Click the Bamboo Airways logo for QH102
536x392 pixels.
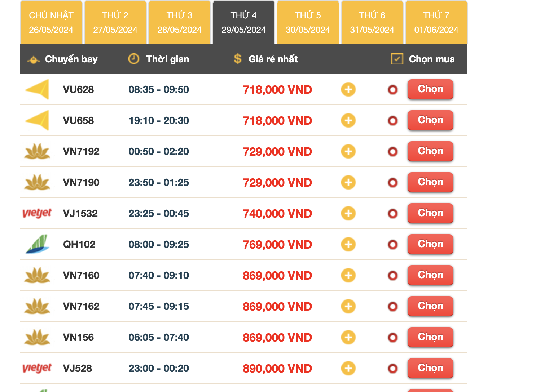coord(38,244)
